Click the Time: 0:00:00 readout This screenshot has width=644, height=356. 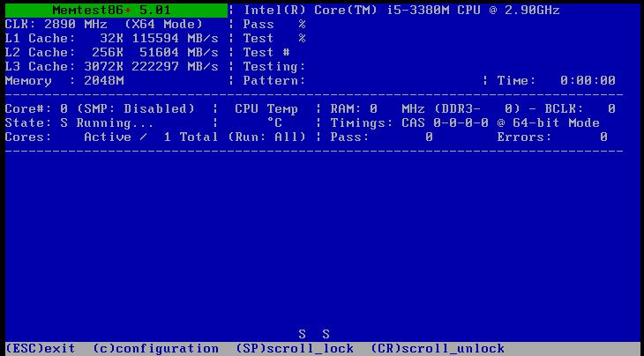pyautogui.click(x=557, y=81)
